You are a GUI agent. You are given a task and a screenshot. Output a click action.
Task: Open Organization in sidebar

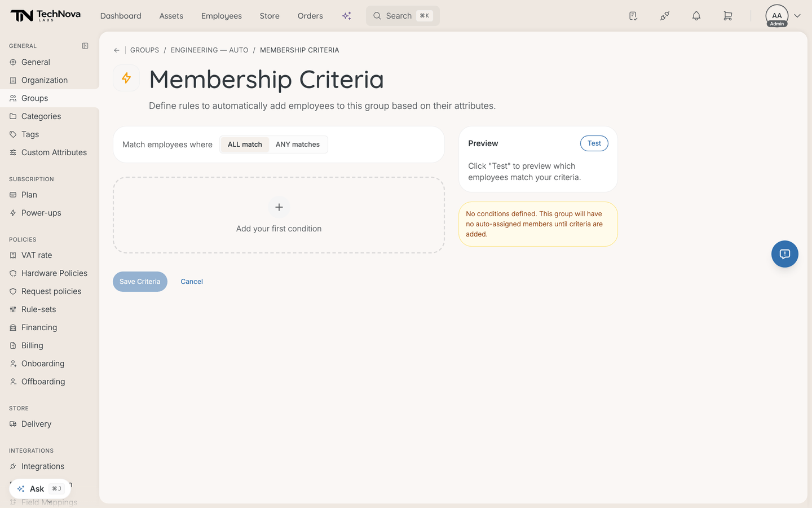coord(50,80)
